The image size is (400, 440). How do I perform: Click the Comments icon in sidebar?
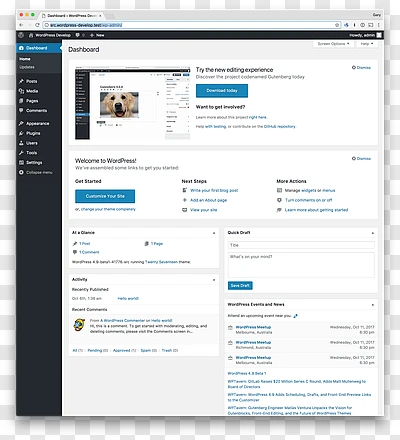pos(21,110)
